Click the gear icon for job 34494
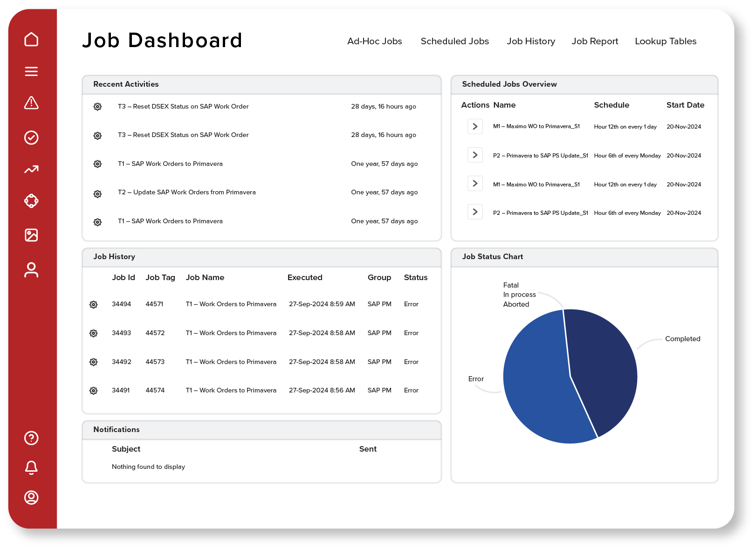 (94, 304)
